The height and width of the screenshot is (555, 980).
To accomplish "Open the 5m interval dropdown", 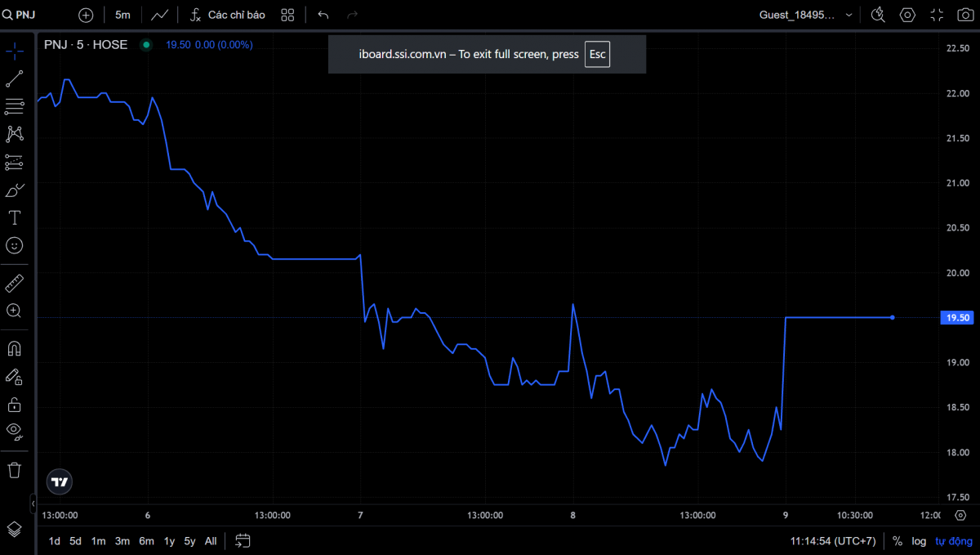I will [122, 15].
